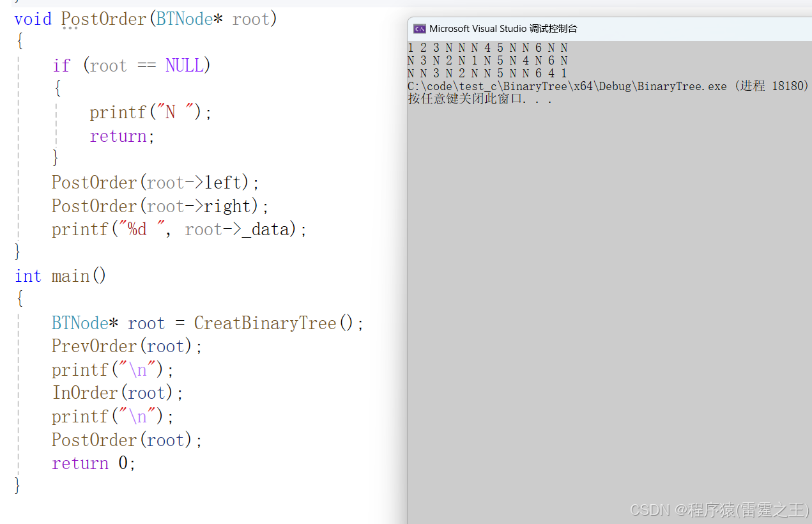Click the bare "return;" statement
The width and height of the screenshot is (812, 524).
click(122, 136)
